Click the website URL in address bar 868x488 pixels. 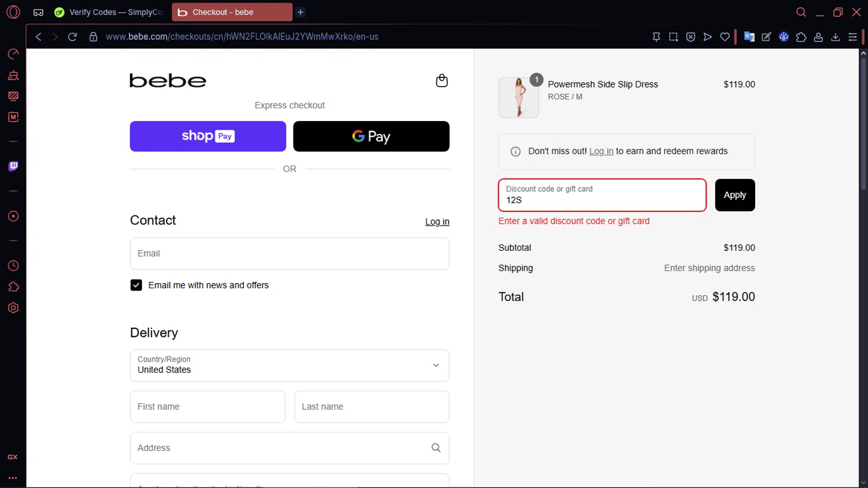242,37
